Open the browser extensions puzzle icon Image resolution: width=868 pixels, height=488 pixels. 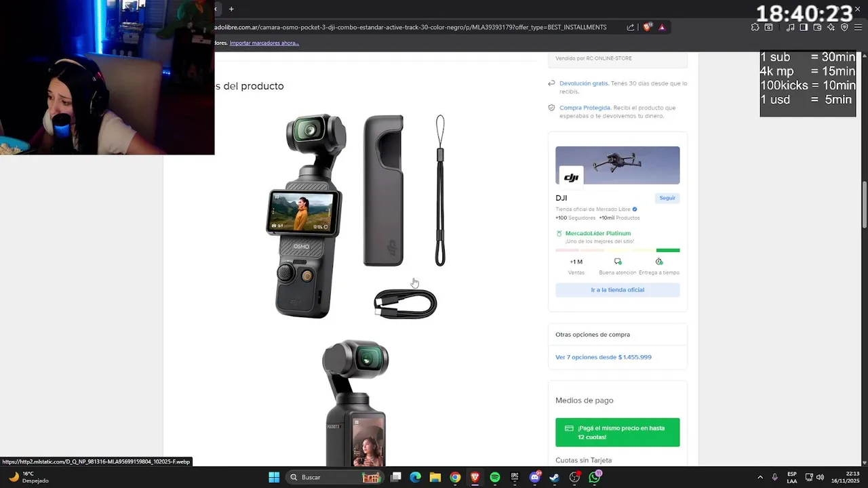(x=755, y=27)
